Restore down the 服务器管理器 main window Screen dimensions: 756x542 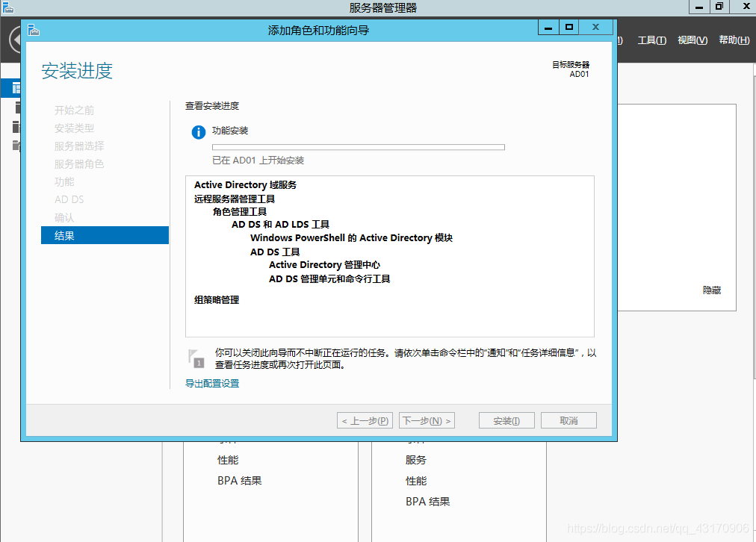(719, 7)
